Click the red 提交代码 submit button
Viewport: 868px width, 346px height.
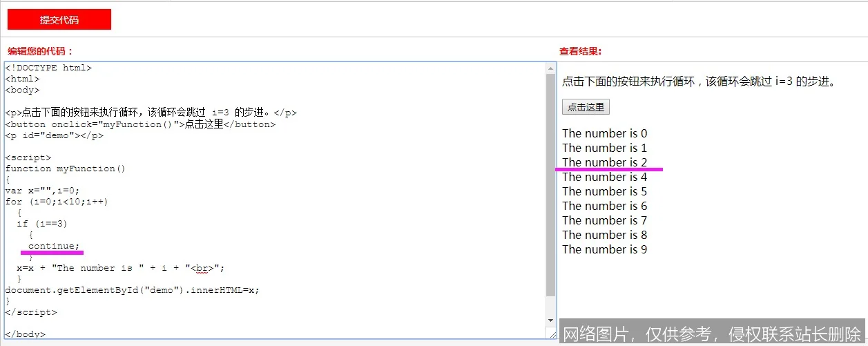click(59, 20)
